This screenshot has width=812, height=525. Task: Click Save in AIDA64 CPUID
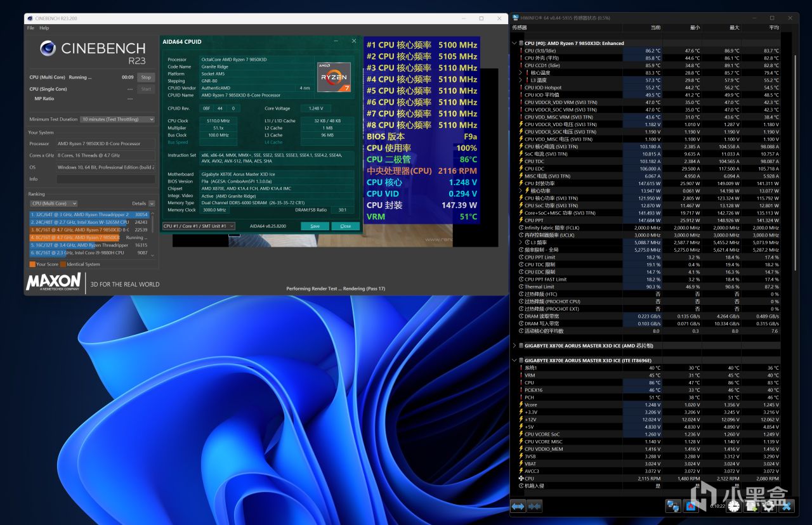(x=315, y=226)
